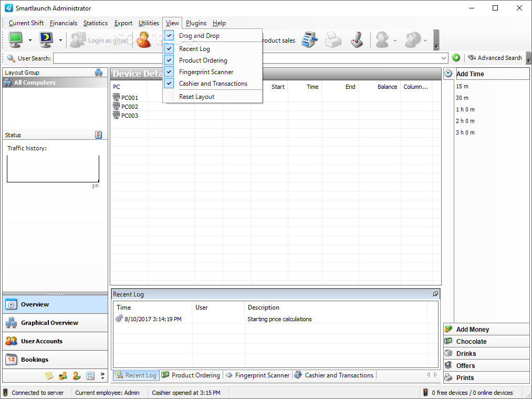Click the Add Time clock icon

448,74
